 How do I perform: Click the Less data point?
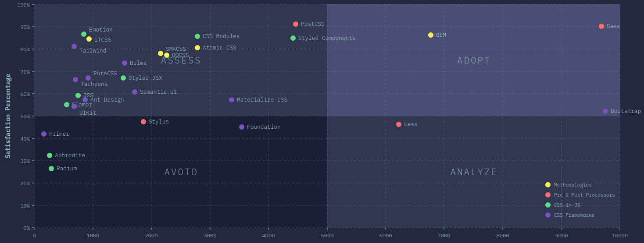pos(399,124)
